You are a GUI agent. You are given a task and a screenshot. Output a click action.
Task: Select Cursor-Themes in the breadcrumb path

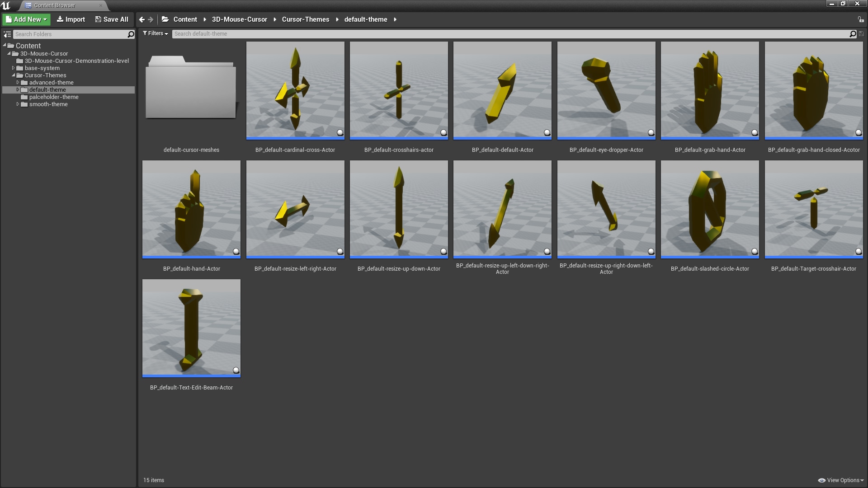click(x=305, y=19)
